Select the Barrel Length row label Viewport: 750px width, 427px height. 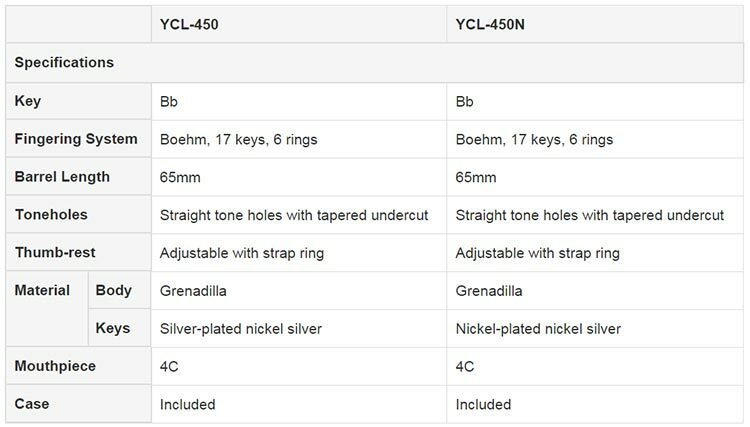[x=62, y=177]
